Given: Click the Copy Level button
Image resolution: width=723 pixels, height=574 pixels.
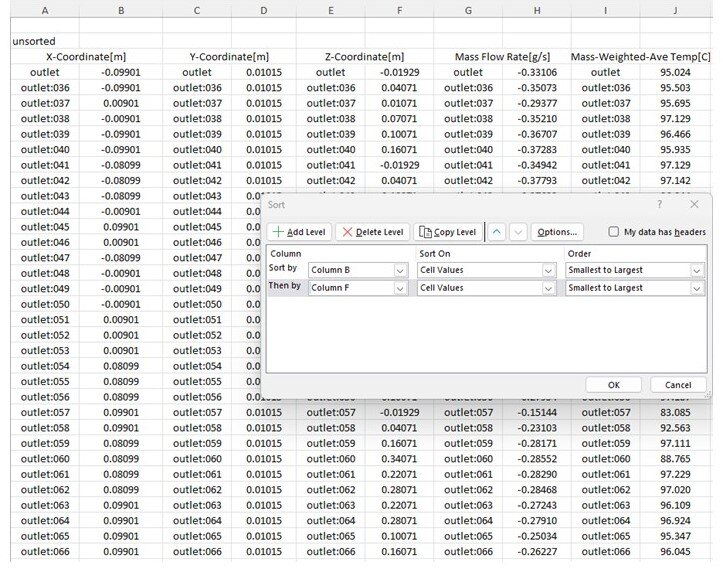Looking at the screenshot, I should [447, 232].
